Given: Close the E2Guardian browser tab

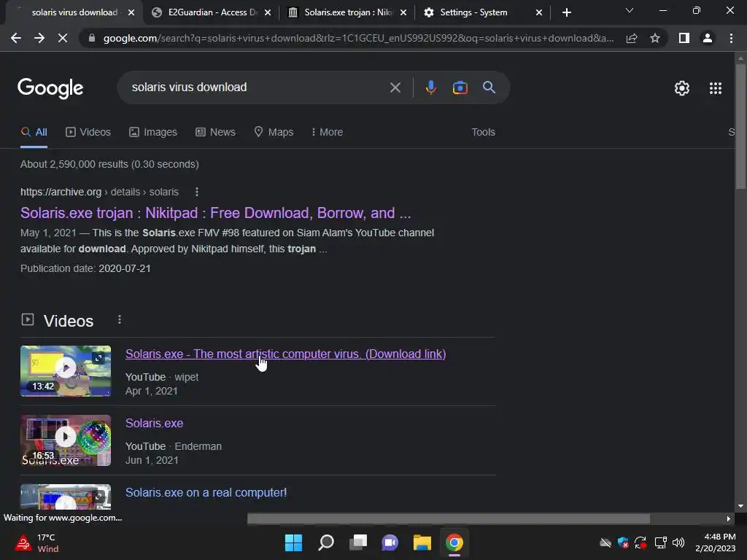Looking at the screenshot, I should (268, 12).
